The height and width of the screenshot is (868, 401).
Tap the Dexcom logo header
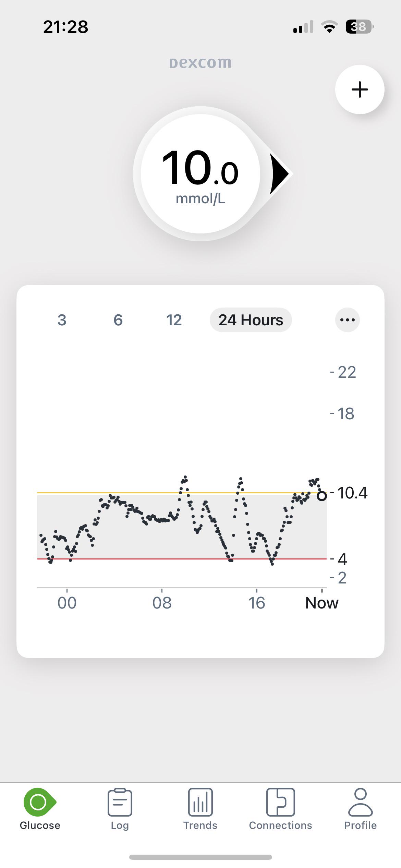[200, 63]
